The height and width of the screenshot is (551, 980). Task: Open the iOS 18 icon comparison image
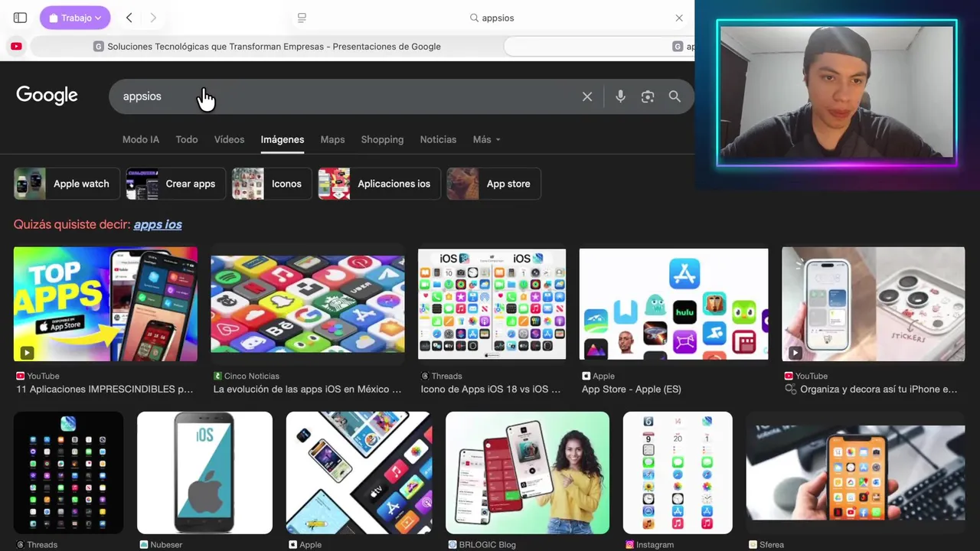tap(492, 304)
